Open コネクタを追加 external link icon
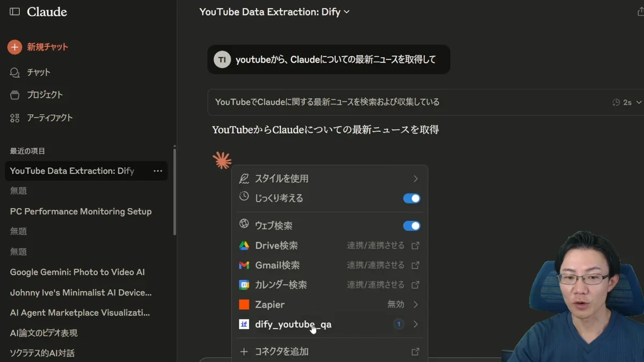The width and height of the screenshot is (644, 362). 415,352
